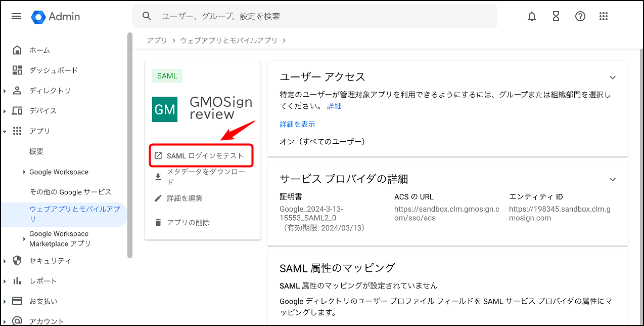Image resolution: width=644 pixels, height=326 pixels.
Task: Click the GM app logo thumbnail
Action: [x=165, y=109]
